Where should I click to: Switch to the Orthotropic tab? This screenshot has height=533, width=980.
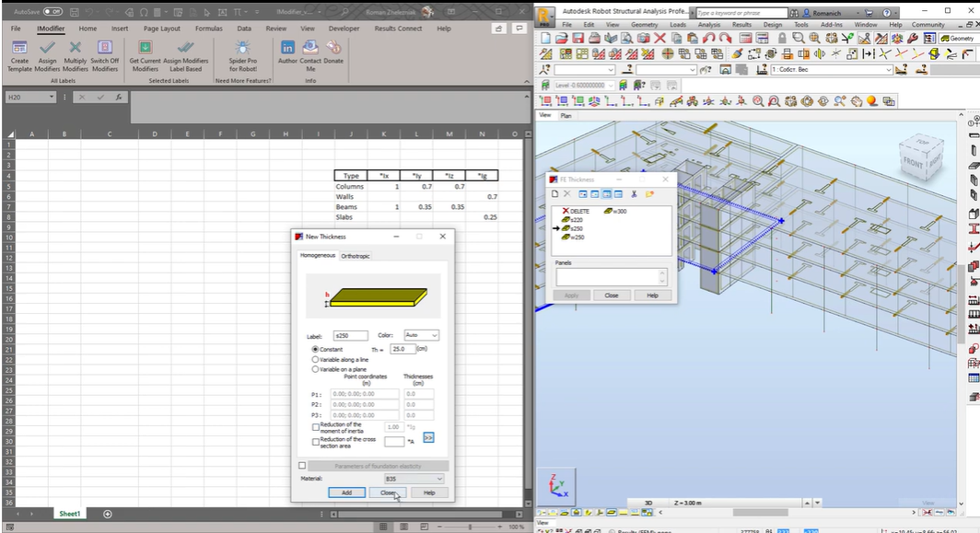(x=356, y=256)
